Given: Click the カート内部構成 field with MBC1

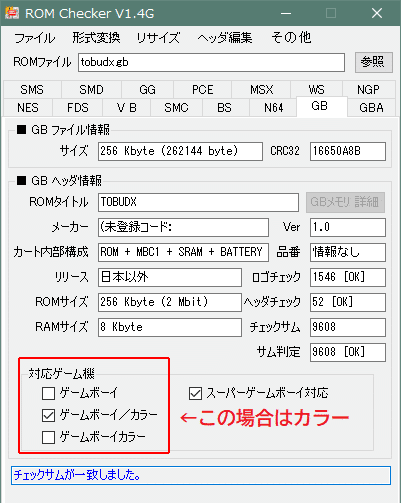Looking at the screenshot, I should tap(183, 252).
